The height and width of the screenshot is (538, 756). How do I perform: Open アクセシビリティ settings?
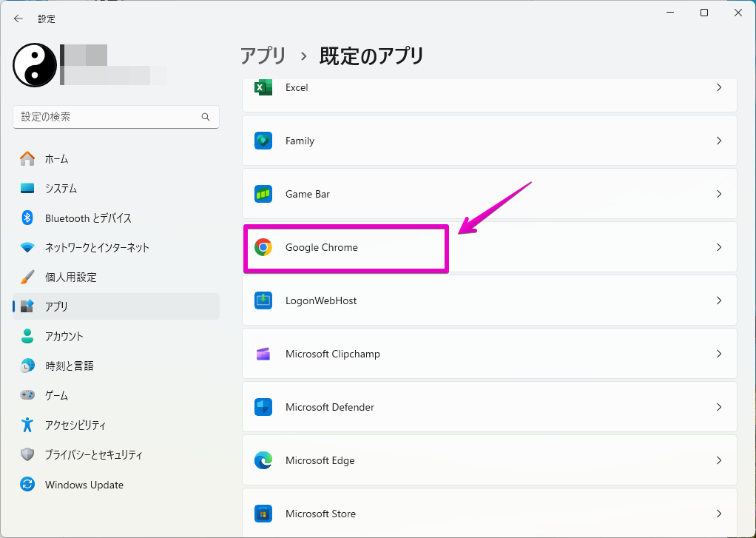click(115, 425)
